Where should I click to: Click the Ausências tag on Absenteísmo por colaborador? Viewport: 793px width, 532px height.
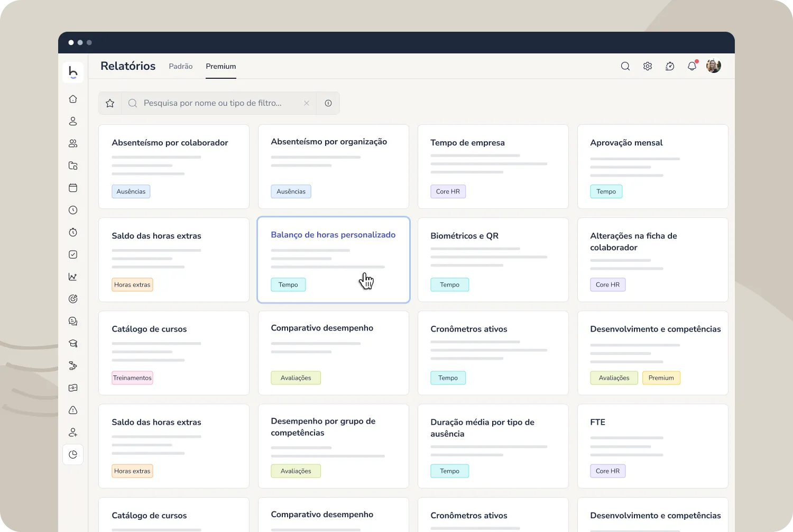(x=131, y=191)
